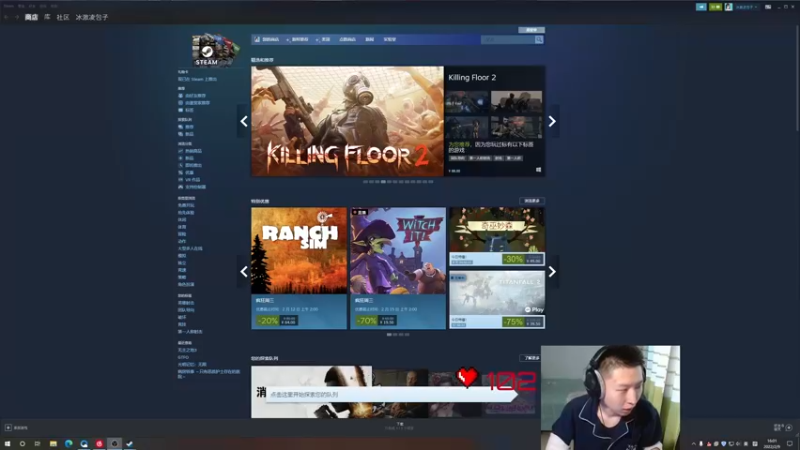
Task: Open the 现已在 Steam 上推出 link
Action: click(x=197, y=79)
